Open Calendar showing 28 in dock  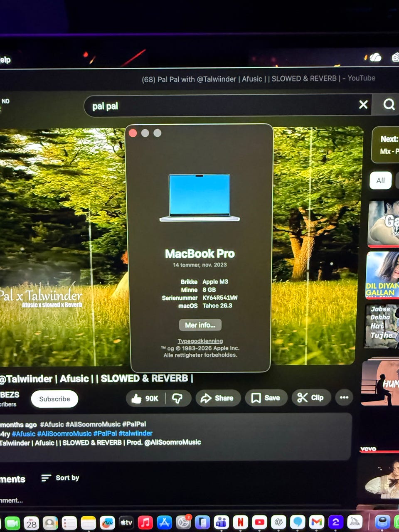tap(31, 523)
